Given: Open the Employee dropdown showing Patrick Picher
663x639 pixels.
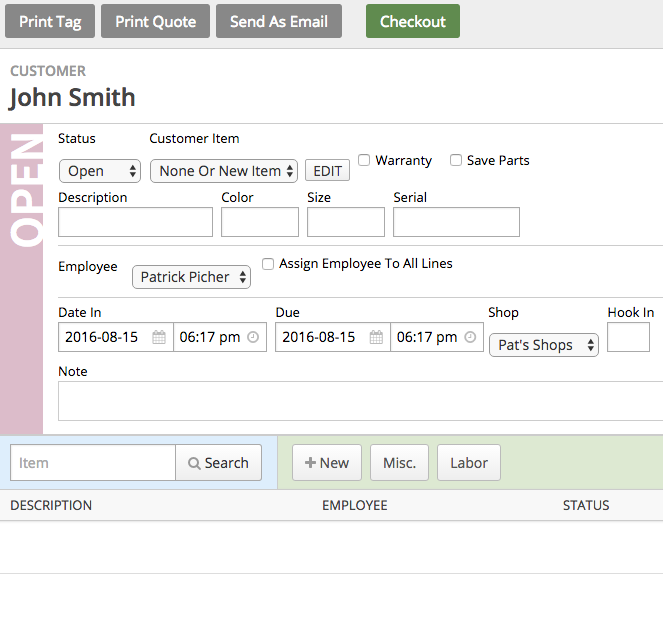Looking at the screenshot, I should click(191, 277).
